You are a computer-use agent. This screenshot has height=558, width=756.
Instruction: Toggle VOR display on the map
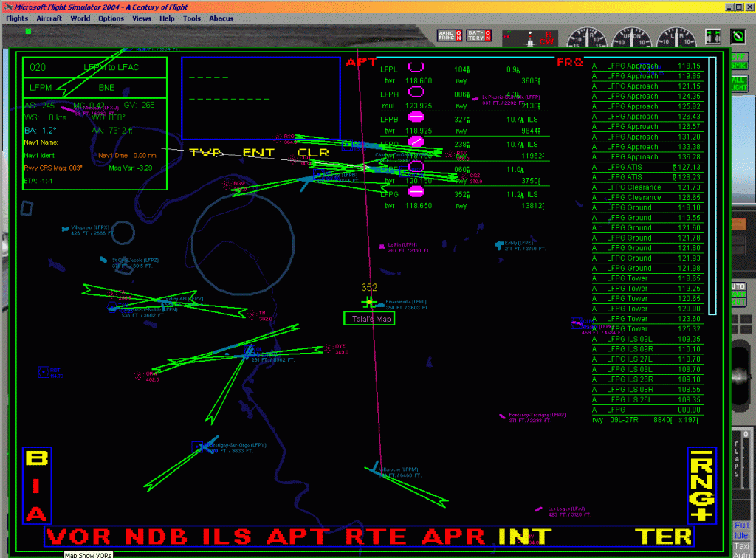tap(80, 537)
